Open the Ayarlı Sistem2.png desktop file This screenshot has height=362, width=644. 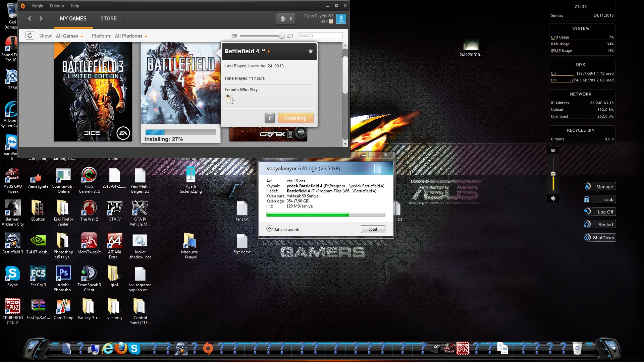[x=191, y=181]
